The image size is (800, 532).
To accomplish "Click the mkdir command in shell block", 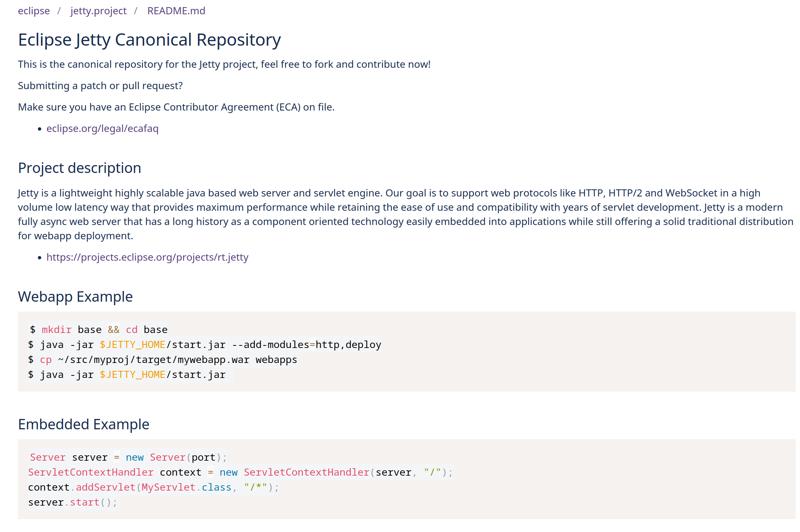I will (57, 330).
